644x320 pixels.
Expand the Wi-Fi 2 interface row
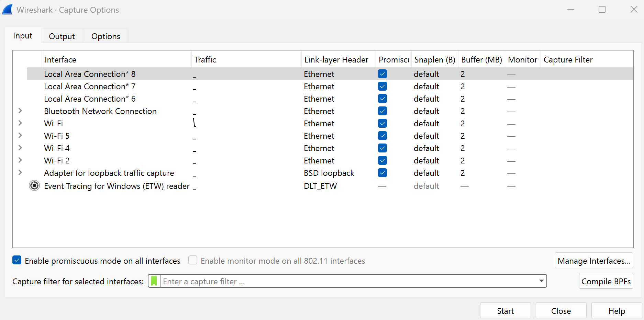(x=20, y=160)
